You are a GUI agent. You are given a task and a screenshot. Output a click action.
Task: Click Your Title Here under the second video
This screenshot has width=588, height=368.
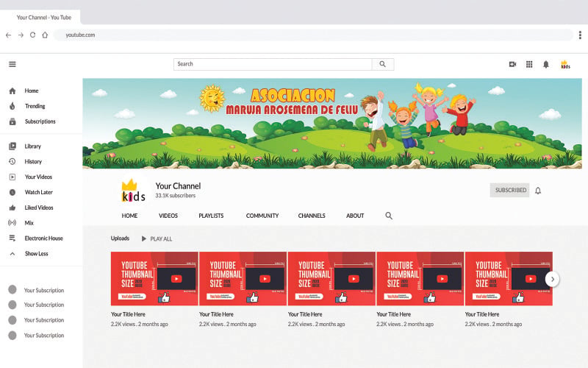(216, 314)
